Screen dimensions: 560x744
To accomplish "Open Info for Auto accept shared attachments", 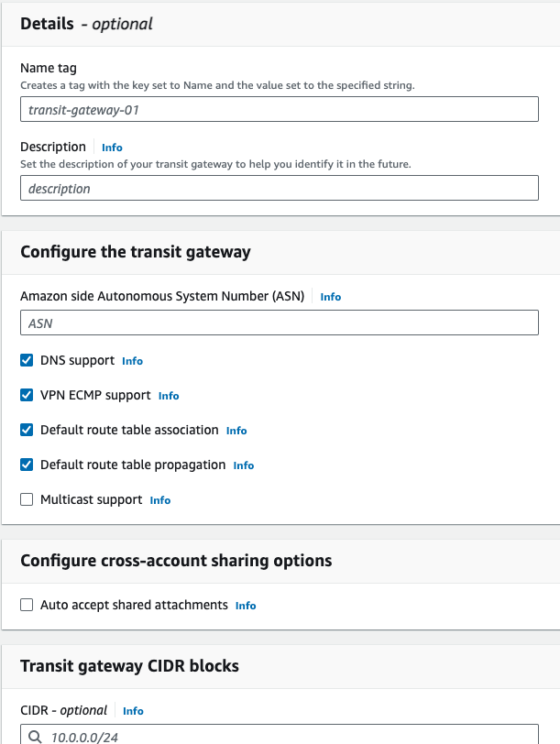I will pyautogui.click(x=246, y=606).
